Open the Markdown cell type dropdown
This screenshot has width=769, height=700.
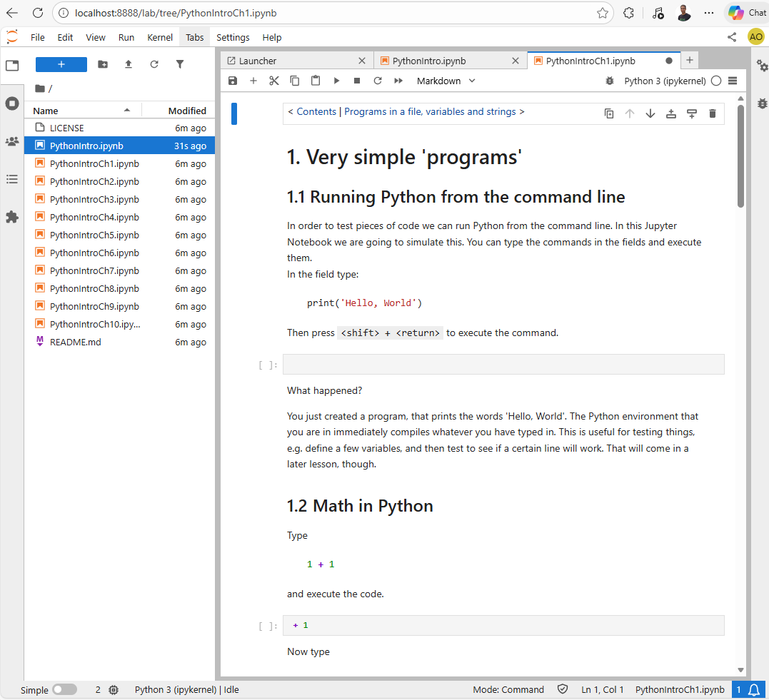coord(446,81)
